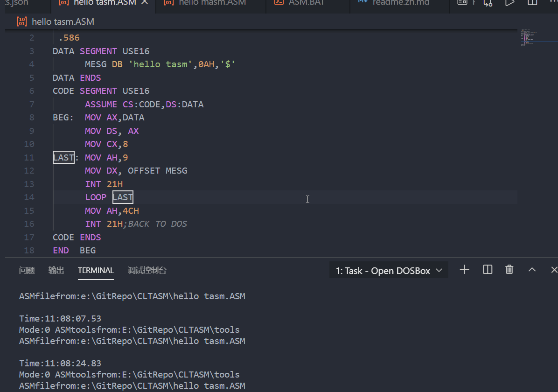Click the last ASMfilefrom terminal line

coord(132,386)
